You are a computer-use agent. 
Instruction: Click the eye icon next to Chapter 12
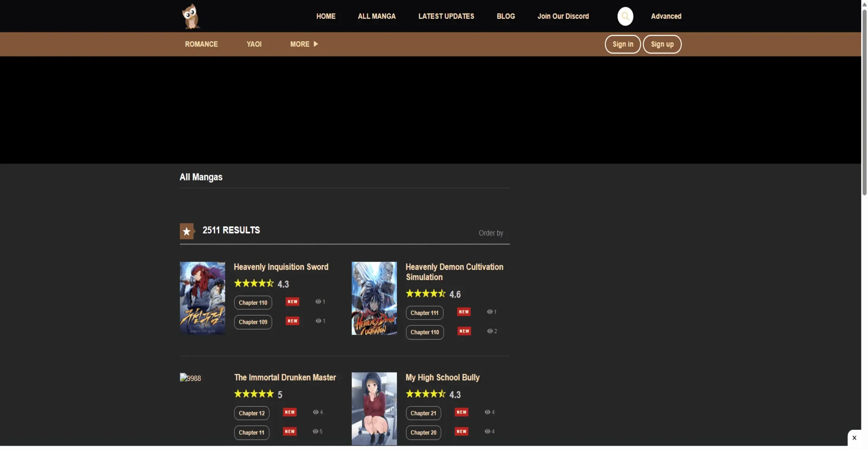pyautogui.click(x=315, y=412)
